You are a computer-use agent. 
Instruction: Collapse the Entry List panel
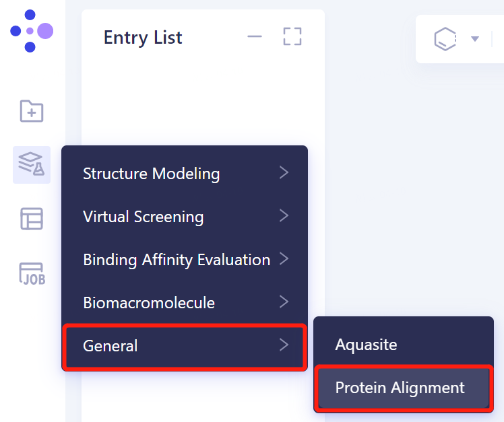(x=255, y=36)
